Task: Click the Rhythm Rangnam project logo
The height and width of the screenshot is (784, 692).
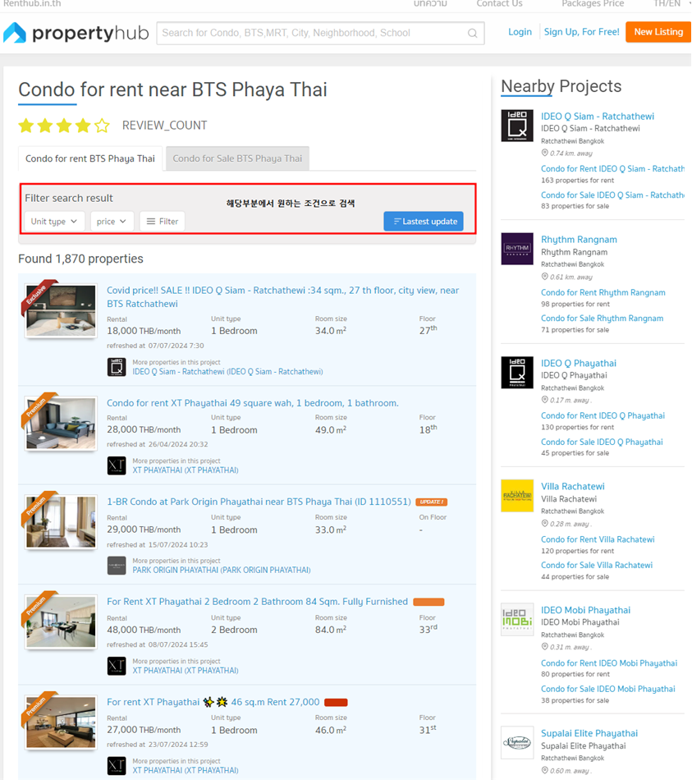Action: [517, 249]
